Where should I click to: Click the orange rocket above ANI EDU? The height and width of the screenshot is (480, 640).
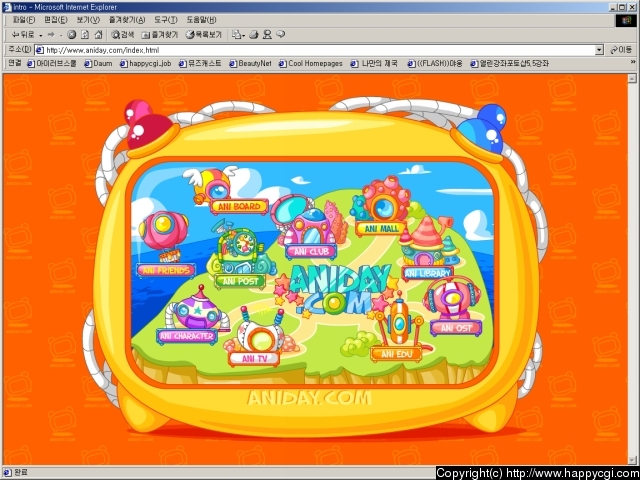400,320
